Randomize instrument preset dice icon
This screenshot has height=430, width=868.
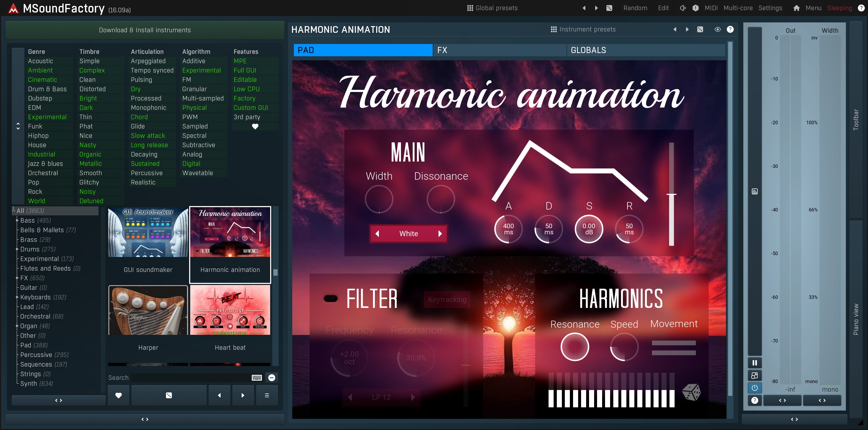point(700,29)
